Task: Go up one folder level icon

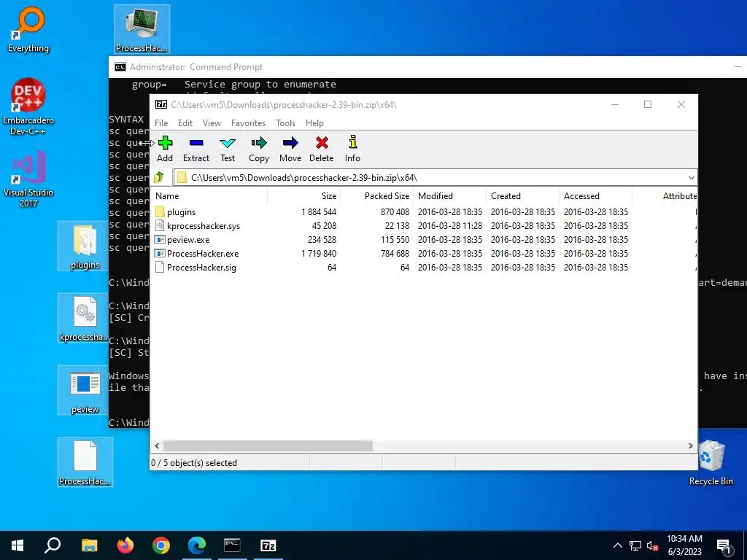Action: pyautogui.click(x=159, y=178)
